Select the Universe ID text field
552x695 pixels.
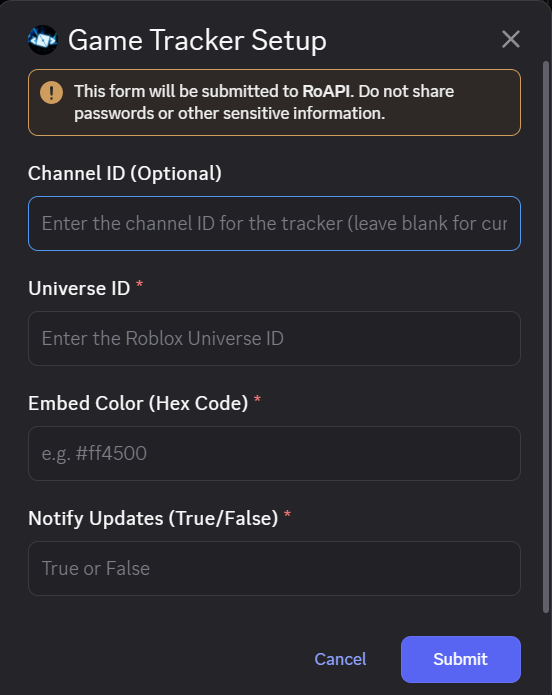274,338
